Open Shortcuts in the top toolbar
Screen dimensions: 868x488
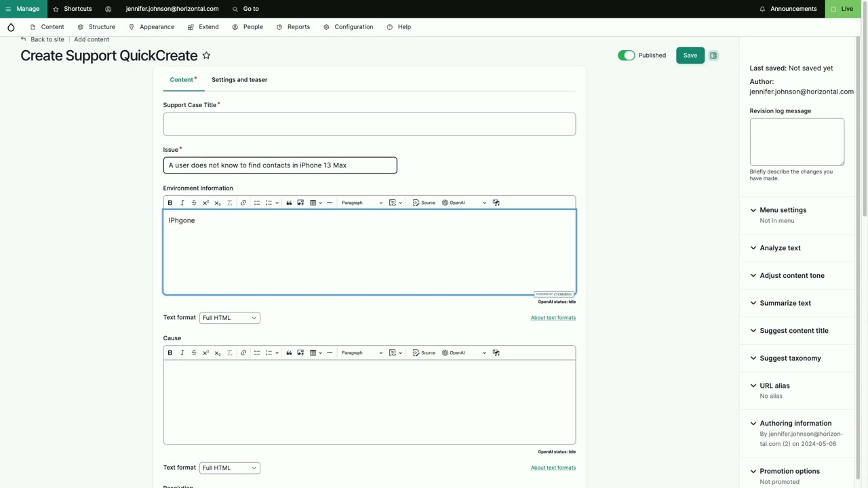click(x=72, y=9)
